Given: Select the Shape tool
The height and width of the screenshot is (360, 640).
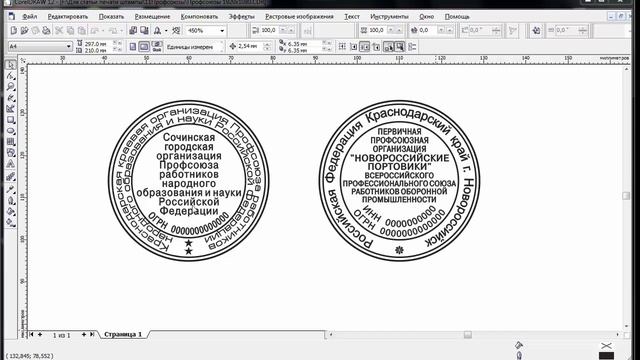Looking at the screenshot, I should pos(11,76).
